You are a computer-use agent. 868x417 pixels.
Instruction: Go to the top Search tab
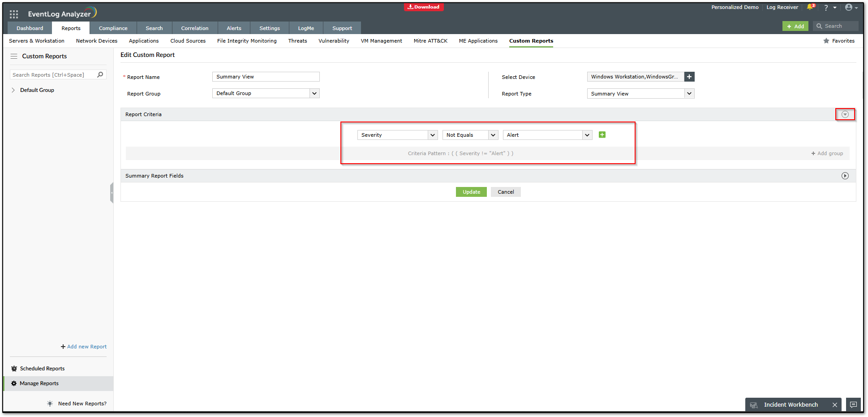click(x=154, y=28)
